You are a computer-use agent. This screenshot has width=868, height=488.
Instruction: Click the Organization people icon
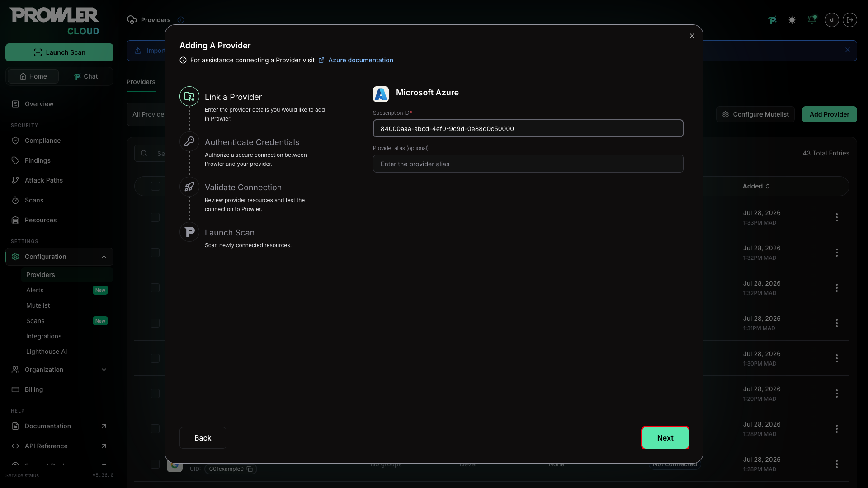coord(15,370)
